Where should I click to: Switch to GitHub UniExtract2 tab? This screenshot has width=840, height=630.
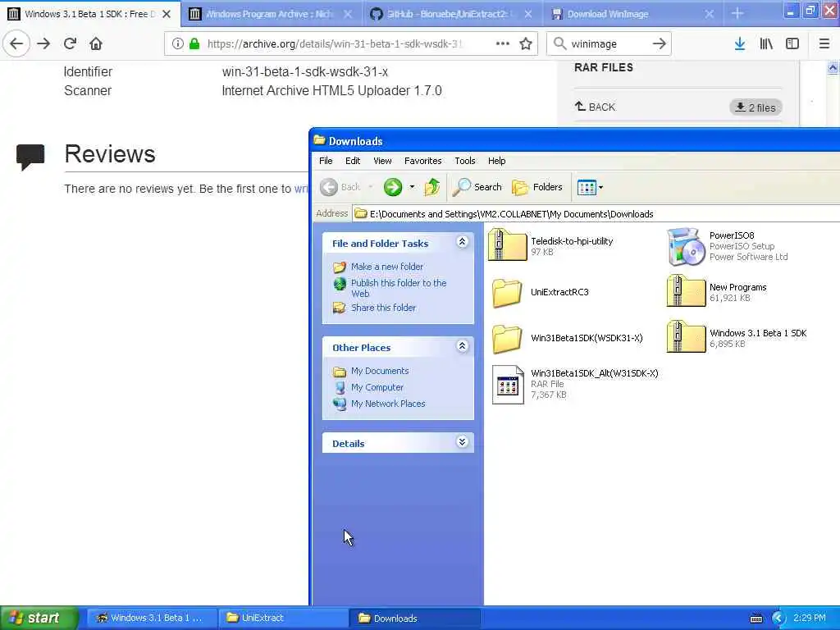(451, 14)
